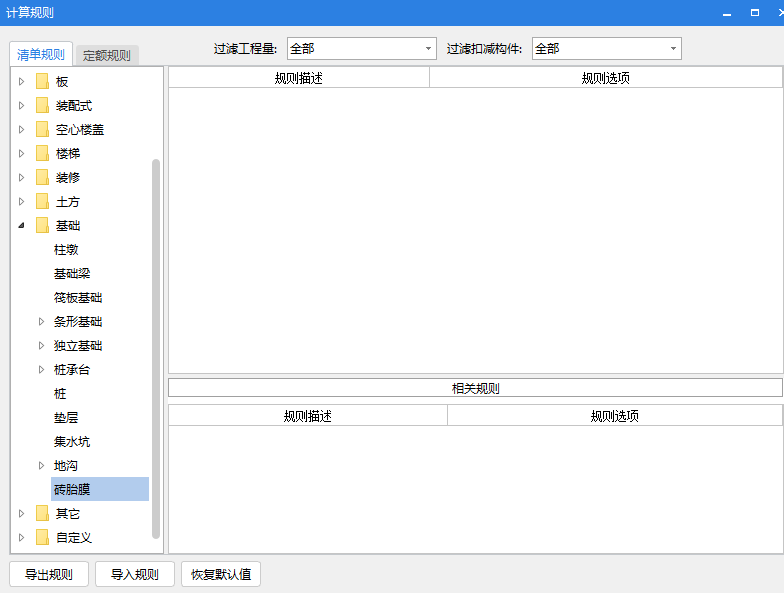
Task: Select 集水坑 in the tree
Action: pos(72,442)
